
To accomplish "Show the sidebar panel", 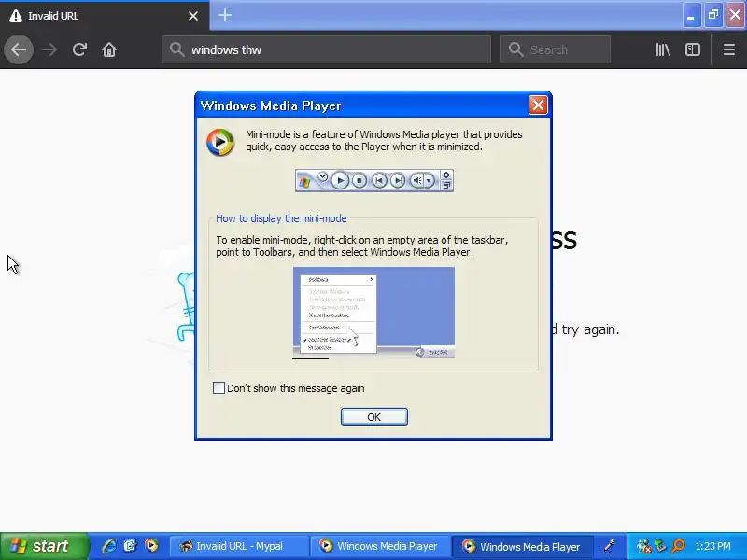I will (692, 49).
